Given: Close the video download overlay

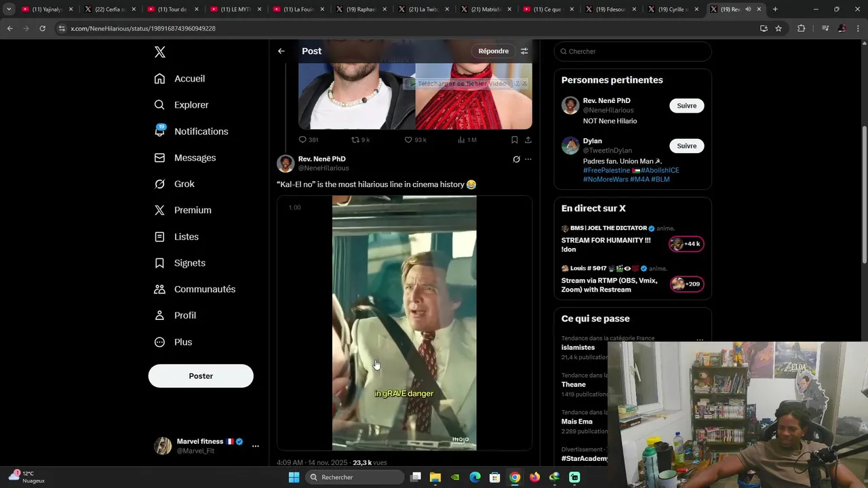Looking at the screenshot, I should pyautogui.click(x=524, y=83).
